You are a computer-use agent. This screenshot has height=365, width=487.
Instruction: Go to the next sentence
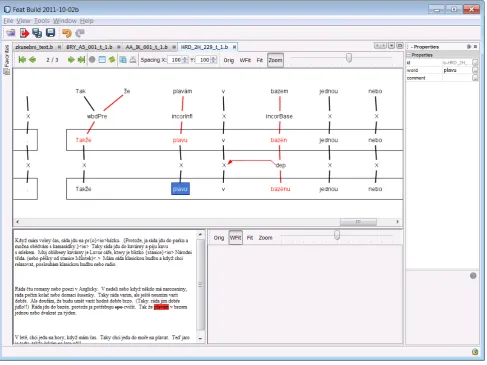71,60
